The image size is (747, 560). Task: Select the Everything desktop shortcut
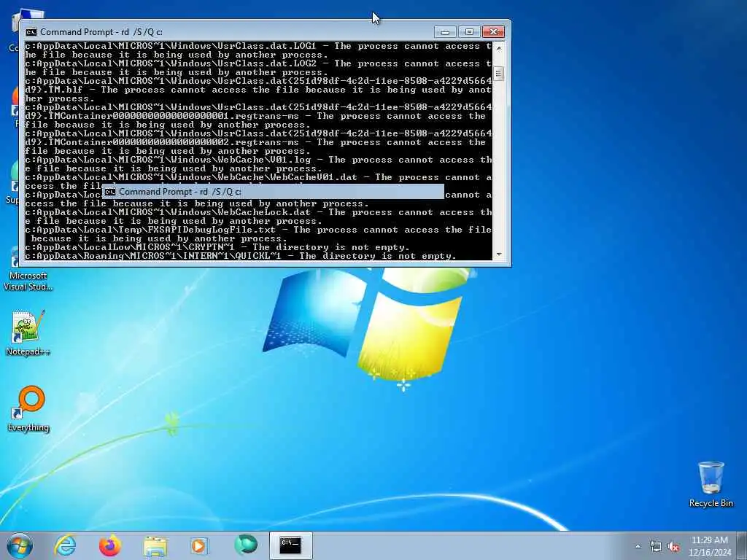pyautogui.click(x=28, y=410)
